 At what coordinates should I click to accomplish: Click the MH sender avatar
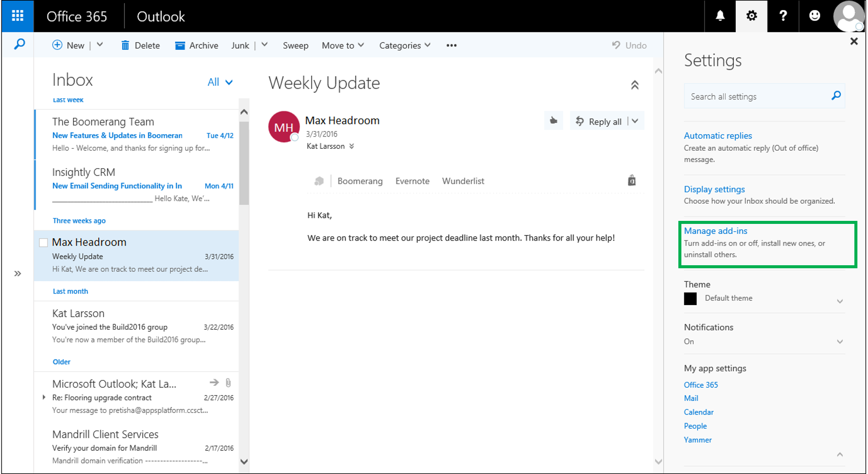[284, 127]
